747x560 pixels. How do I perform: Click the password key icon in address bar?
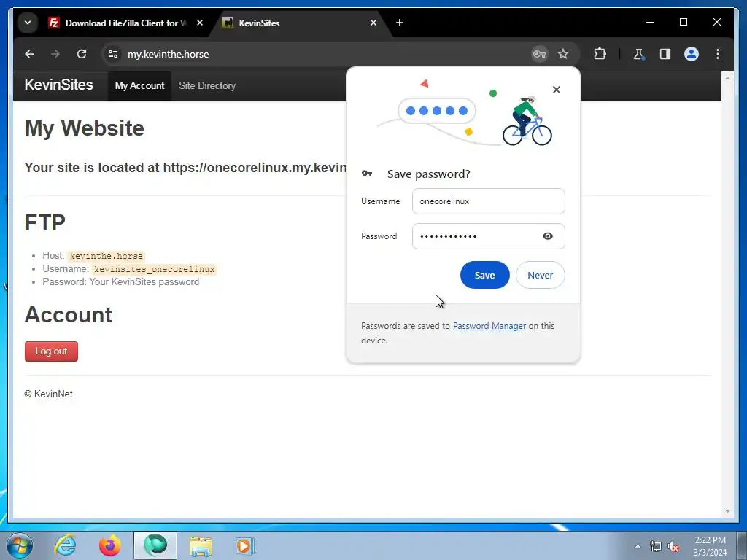[x=539, y=54]
